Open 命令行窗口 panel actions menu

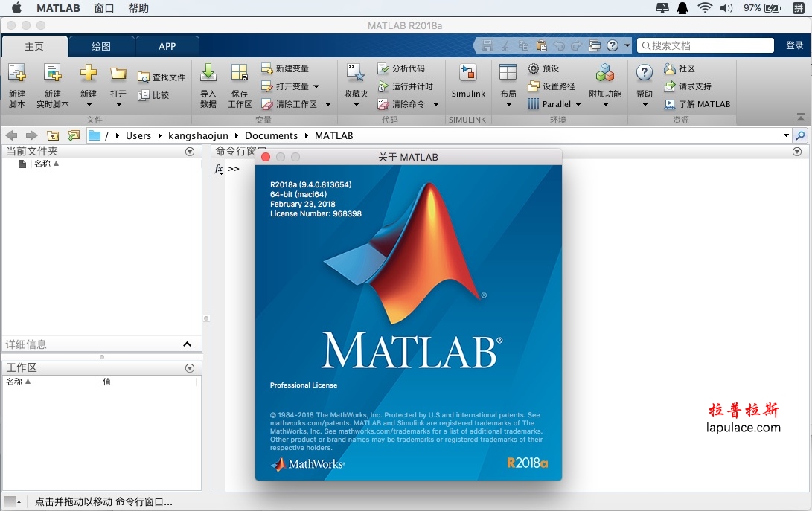797,152
